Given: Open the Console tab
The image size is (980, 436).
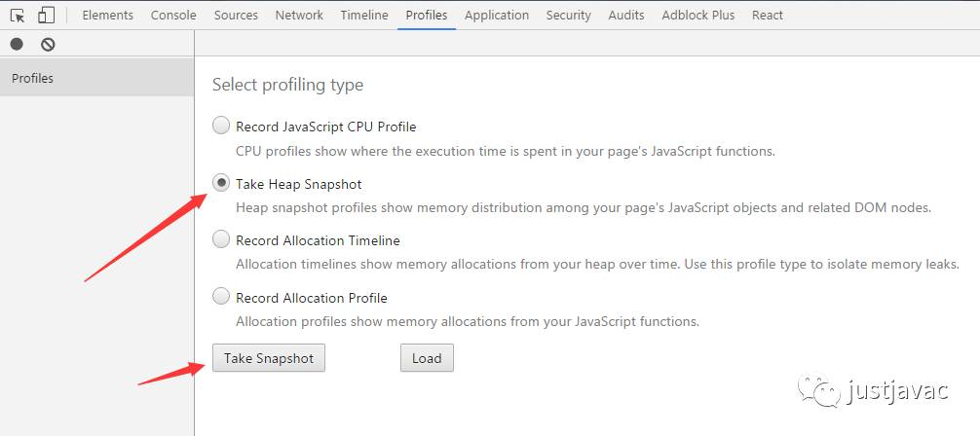Looking at the screenshot, I should point(173,15).
